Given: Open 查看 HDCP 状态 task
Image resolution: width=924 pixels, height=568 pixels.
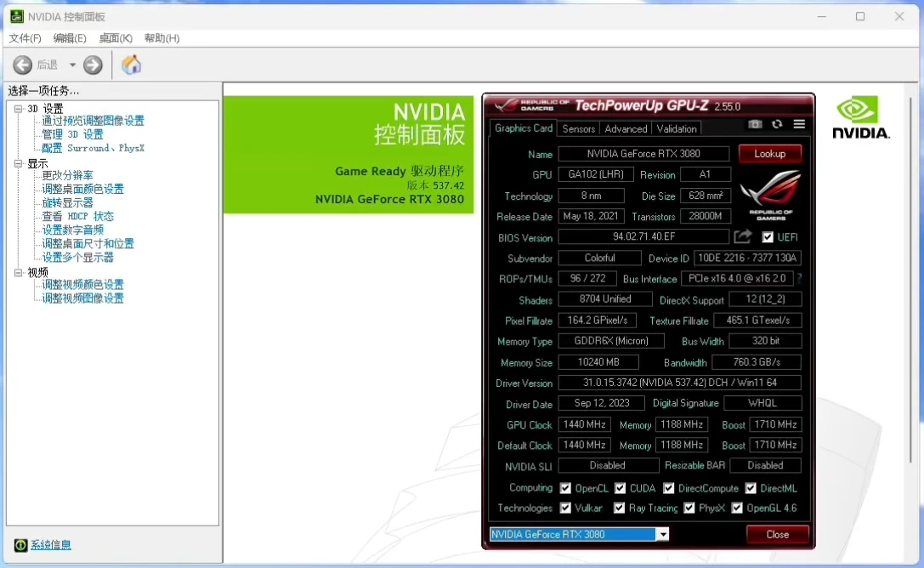Looking at the screenshot, I should [x=78, y=216].
